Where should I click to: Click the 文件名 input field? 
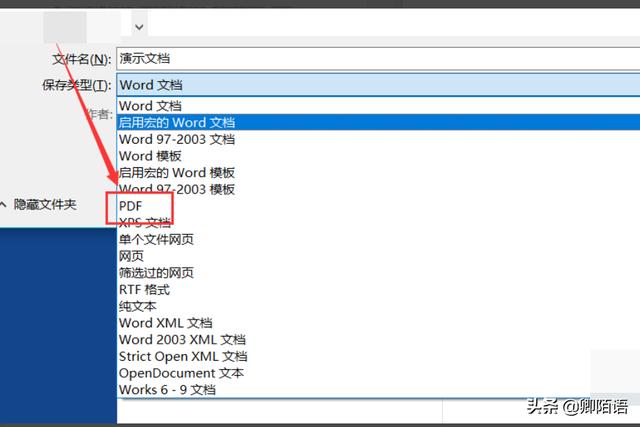coord(370,59)
